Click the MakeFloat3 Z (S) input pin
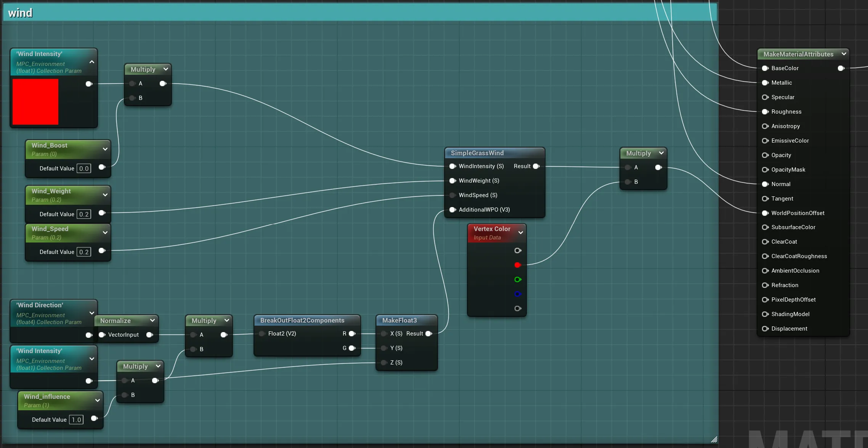The width and height of the screenshot is (868, 448). [x=384, y=363]
